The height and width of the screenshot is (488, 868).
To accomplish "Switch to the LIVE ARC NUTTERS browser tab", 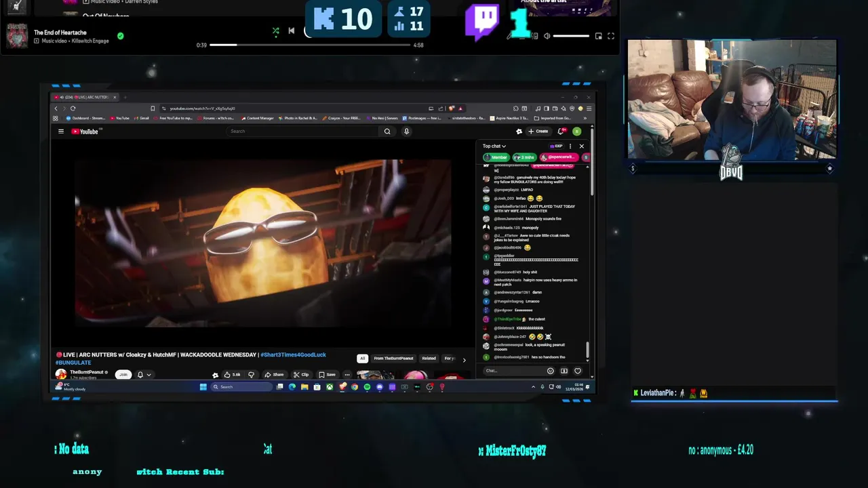I will point(85,97).
